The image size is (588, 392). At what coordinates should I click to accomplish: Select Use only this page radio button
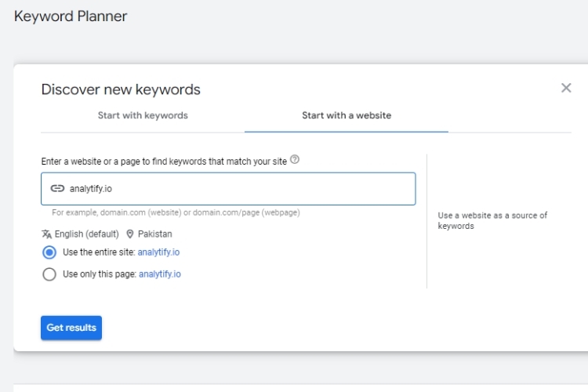[x=49, y=274]
